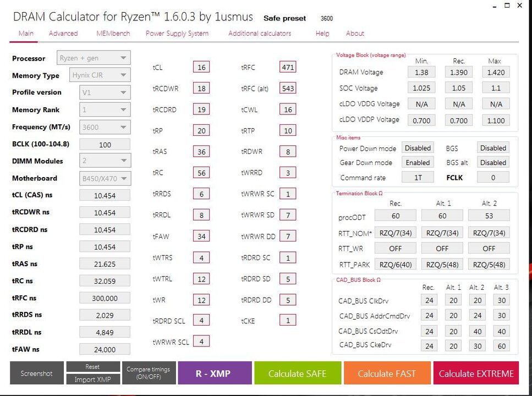Click the tCL (CAS) ns value 10,454
532x396 pixels.
coord(105,195)
